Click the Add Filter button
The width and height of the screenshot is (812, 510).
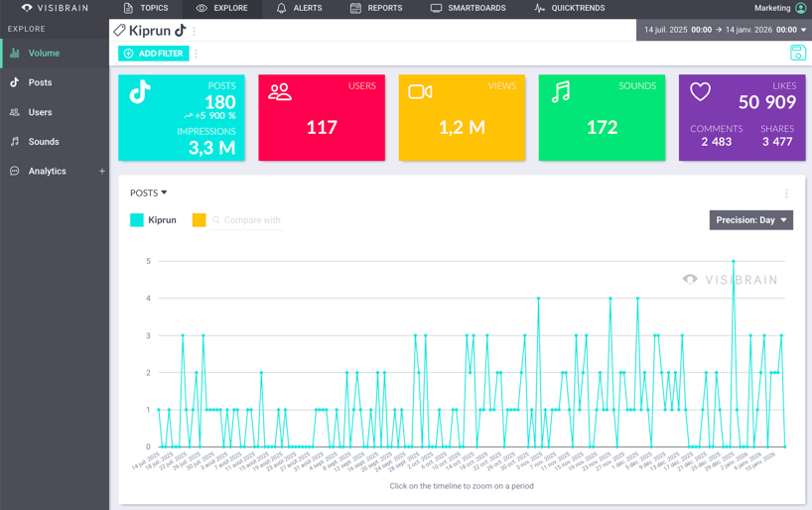tap(153, 54)
